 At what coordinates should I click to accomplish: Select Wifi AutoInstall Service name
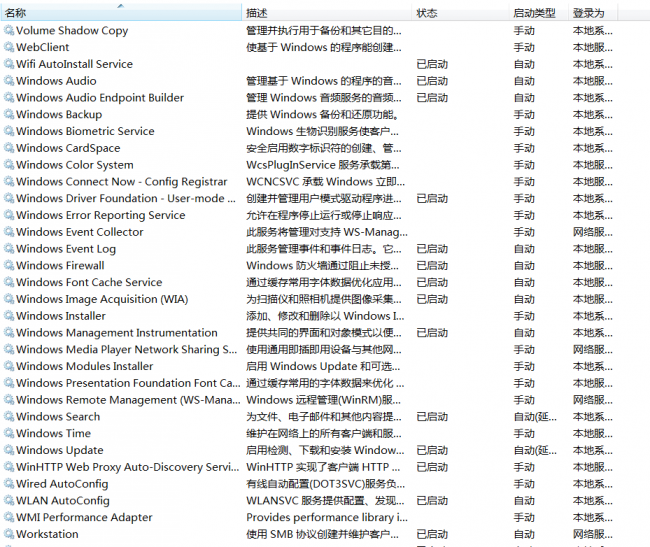[75, 64]
